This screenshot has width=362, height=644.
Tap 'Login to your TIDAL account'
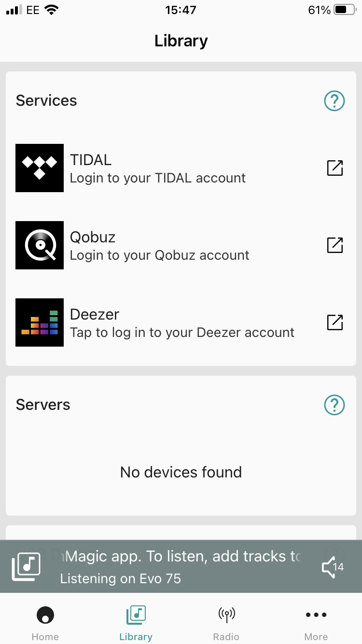(x=158, y=178)
